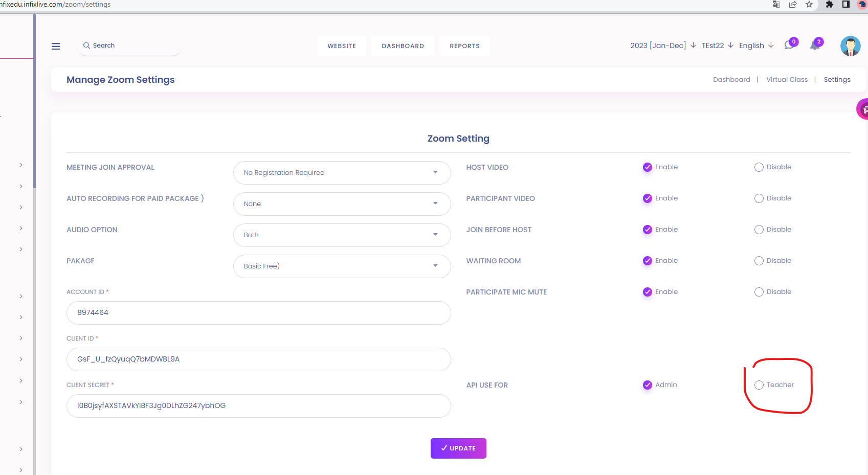Select Disable for Host Video
The width and height of the screenshot is (868, 475).
(x=759, y=167)
